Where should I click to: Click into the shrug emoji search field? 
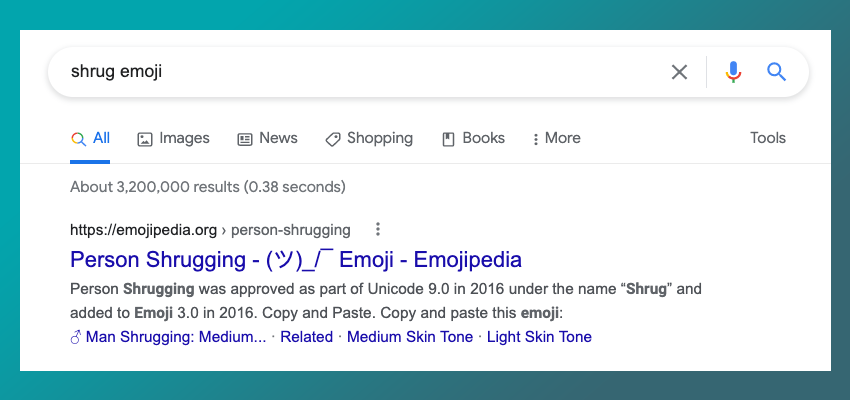click(x=358, y=72)
